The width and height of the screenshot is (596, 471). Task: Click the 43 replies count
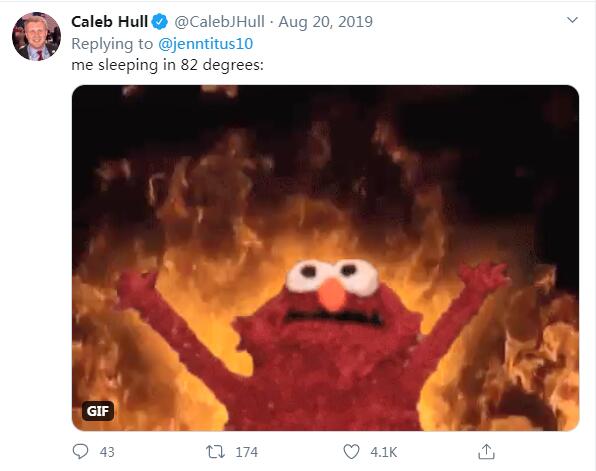pyautogui.click(x=107, y=452)
